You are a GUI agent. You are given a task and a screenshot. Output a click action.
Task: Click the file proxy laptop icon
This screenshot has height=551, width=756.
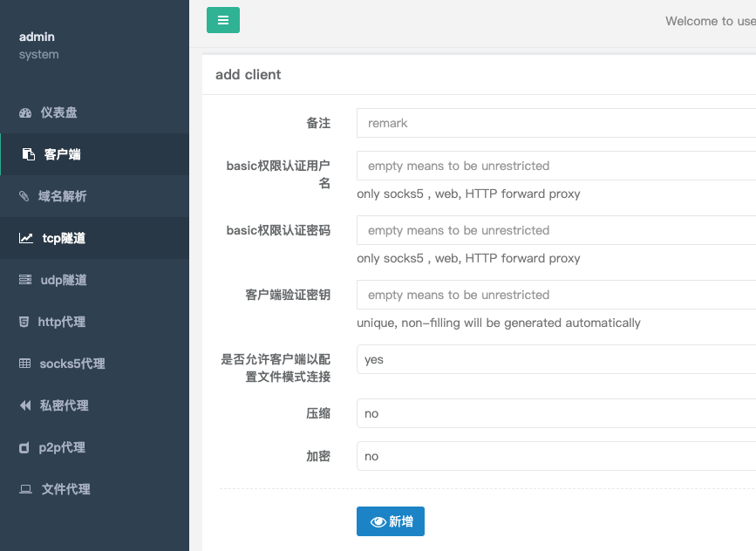(25, 489)
